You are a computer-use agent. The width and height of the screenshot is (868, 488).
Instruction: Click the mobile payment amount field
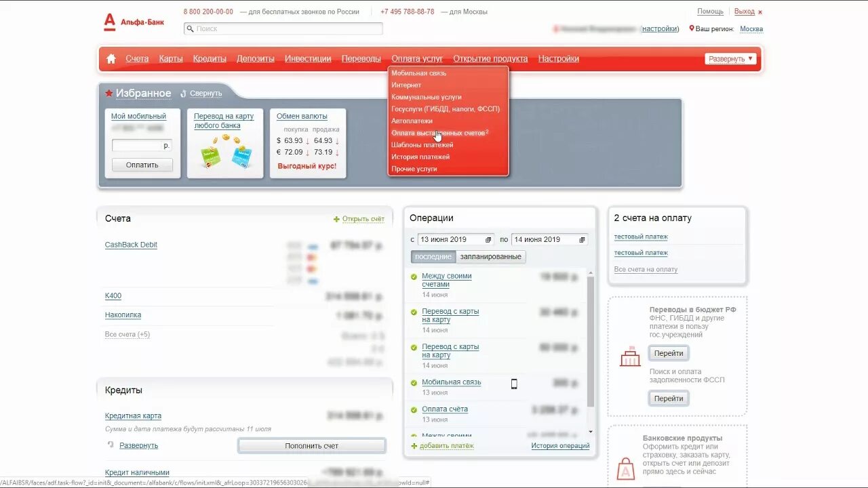click(142, 145)
